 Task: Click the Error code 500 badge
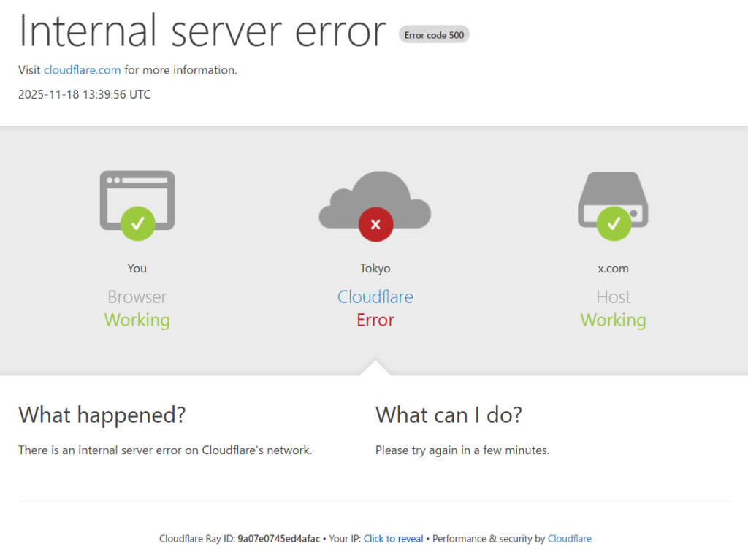[x=434, y=34]
